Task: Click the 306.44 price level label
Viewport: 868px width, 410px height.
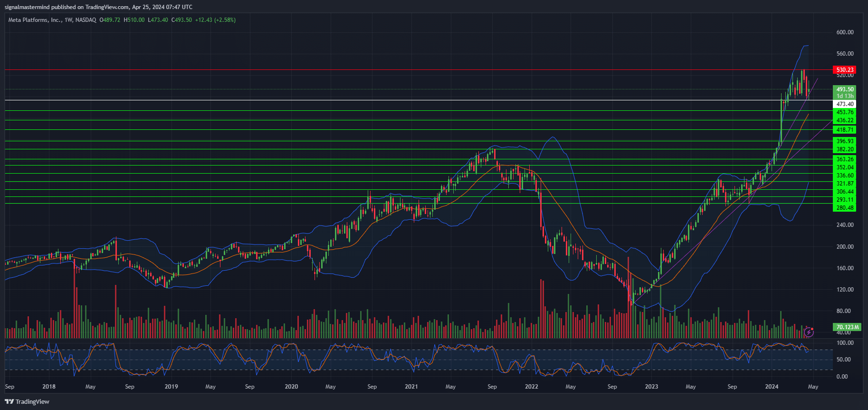Action: pos(845,191)
